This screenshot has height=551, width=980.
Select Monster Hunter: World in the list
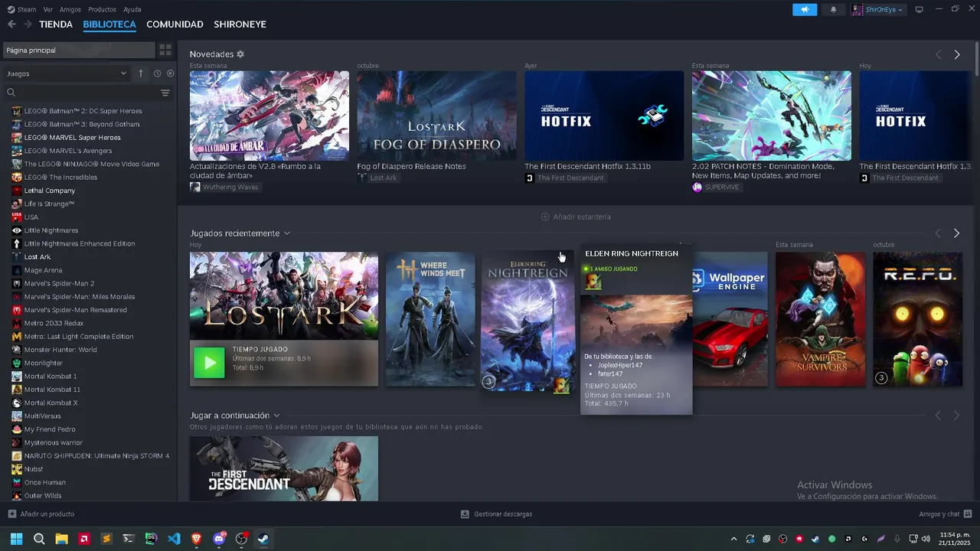click(x=60, y=350)
